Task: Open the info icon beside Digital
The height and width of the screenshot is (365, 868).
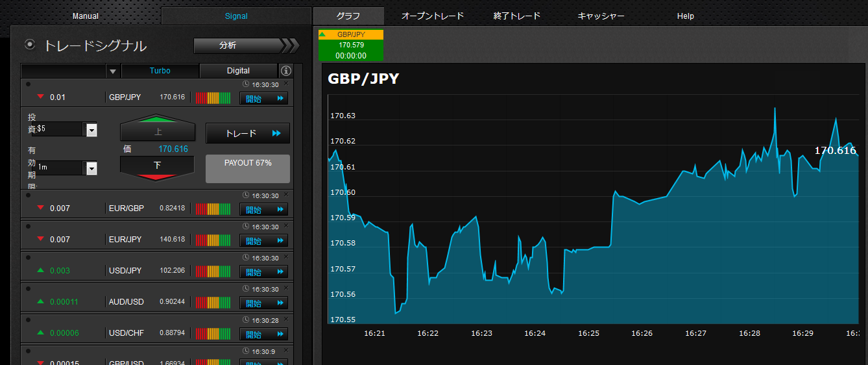Action: pos(285,71)
